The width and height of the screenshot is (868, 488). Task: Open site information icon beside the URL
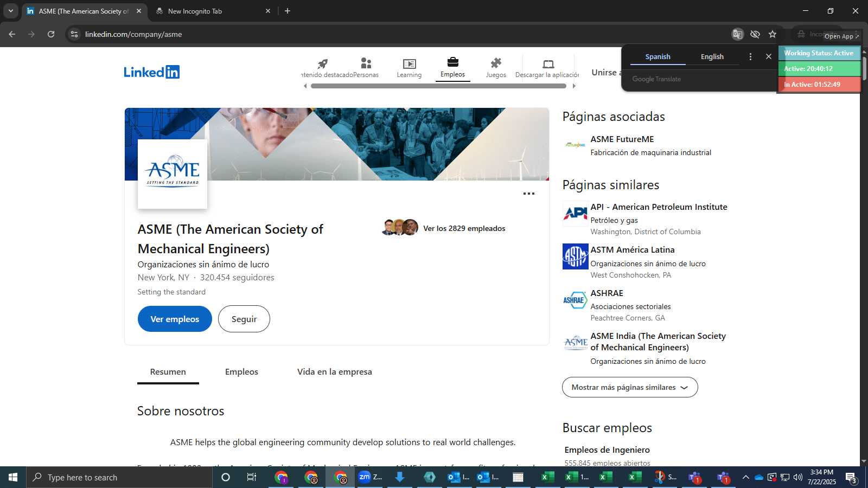tap(74, 34)
